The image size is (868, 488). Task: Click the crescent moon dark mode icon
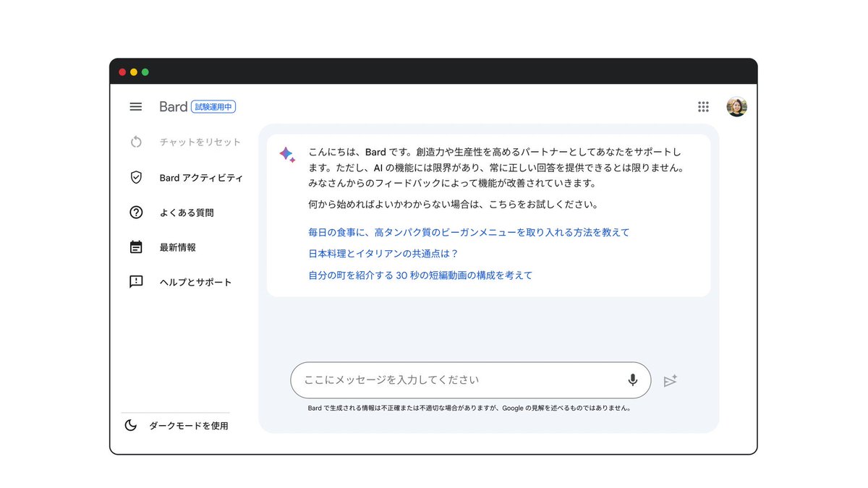click(x=131, y=425)
